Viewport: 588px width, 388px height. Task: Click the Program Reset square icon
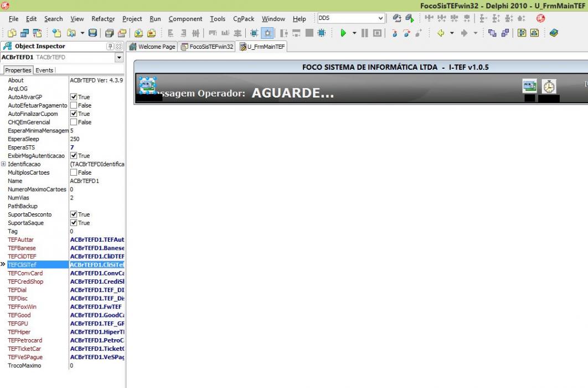click(377, 33)
